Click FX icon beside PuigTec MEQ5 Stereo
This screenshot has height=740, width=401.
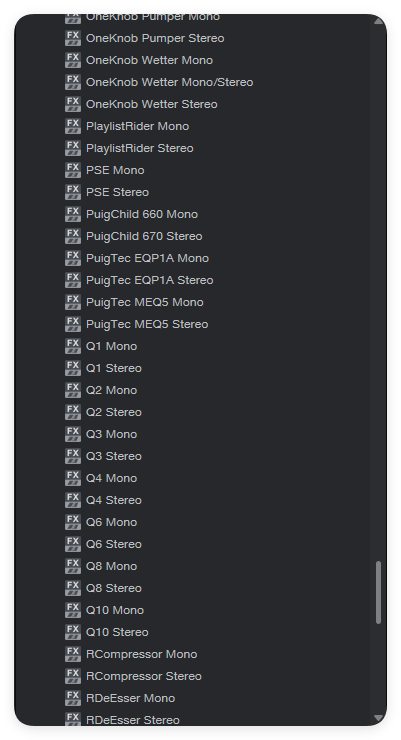[73, 324]
